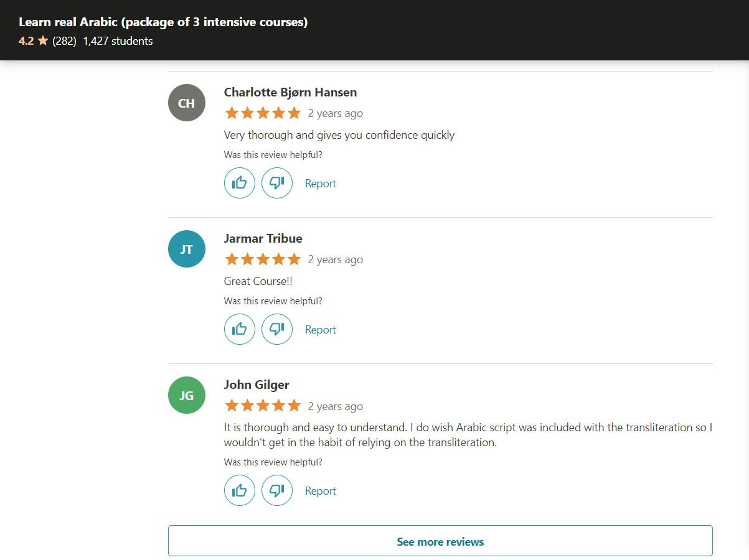
Task: Give thumbs up to Jarmar Tribue's review
Action: click(240, 329)
